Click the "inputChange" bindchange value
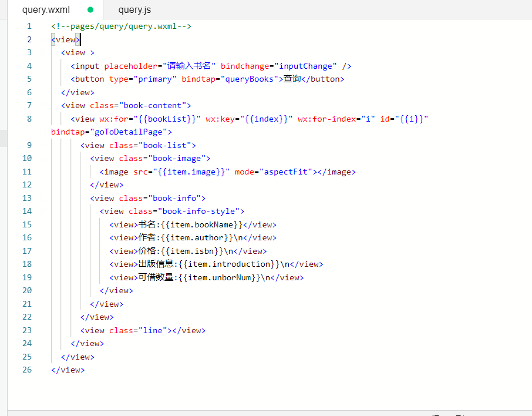 [305, 66]
